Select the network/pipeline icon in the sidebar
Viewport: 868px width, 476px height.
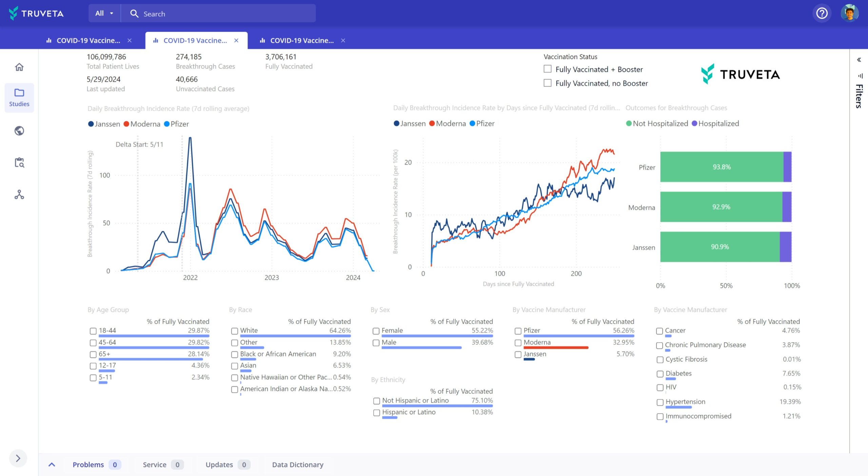coord(19,195)
